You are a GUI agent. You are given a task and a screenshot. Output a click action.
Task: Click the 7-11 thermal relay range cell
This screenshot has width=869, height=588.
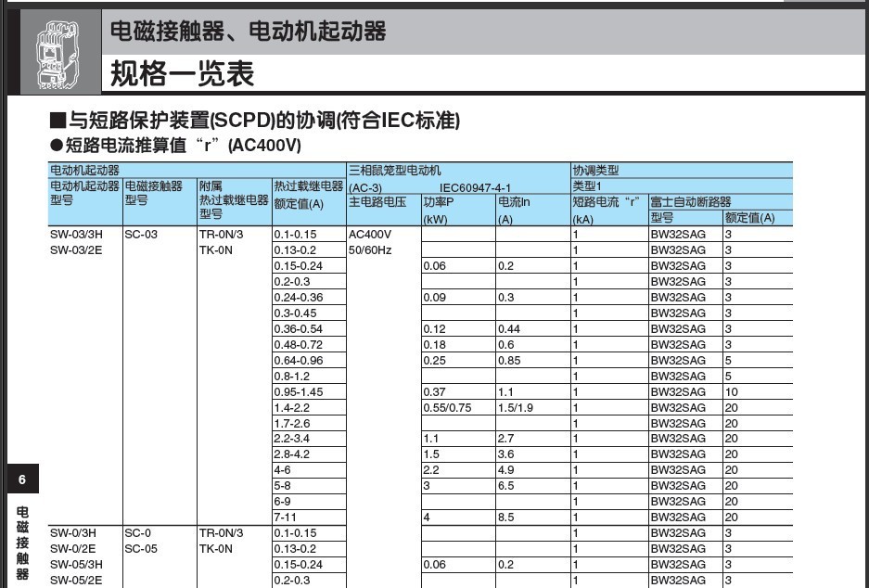click(x=286, y=517)
